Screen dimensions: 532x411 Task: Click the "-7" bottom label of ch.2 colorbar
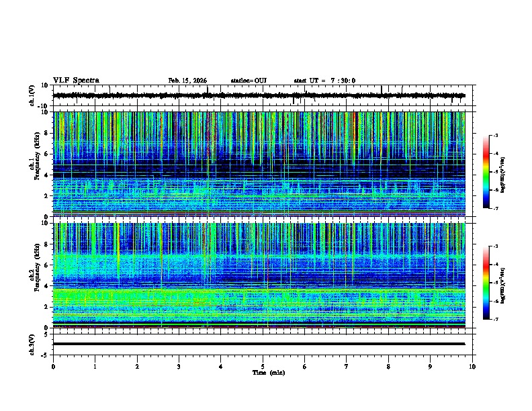(496, 319)
